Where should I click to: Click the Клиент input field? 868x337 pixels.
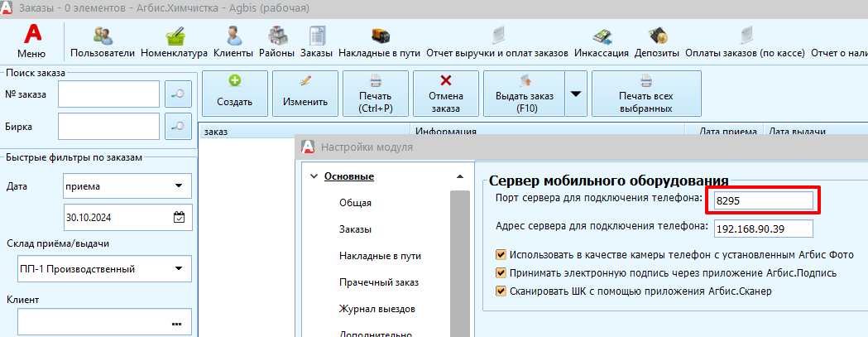click(x=104, y=324)
